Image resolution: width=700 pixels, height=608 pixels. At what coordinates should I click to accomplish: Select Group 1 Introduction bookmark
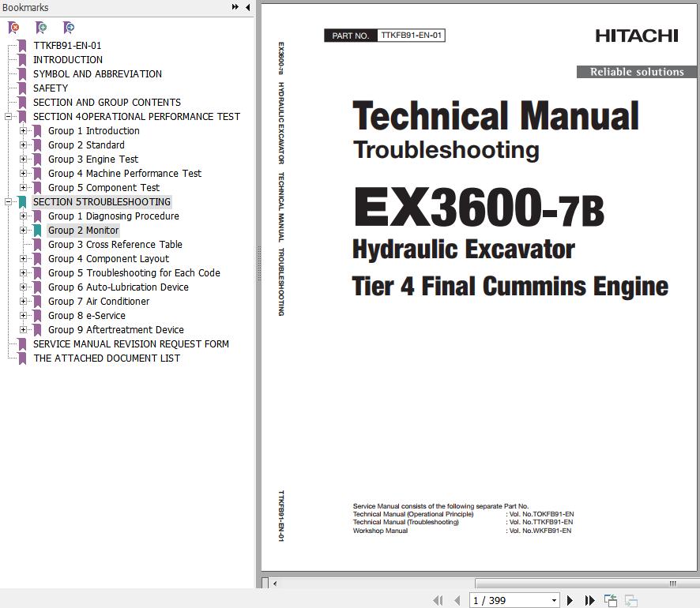[94, 131]
